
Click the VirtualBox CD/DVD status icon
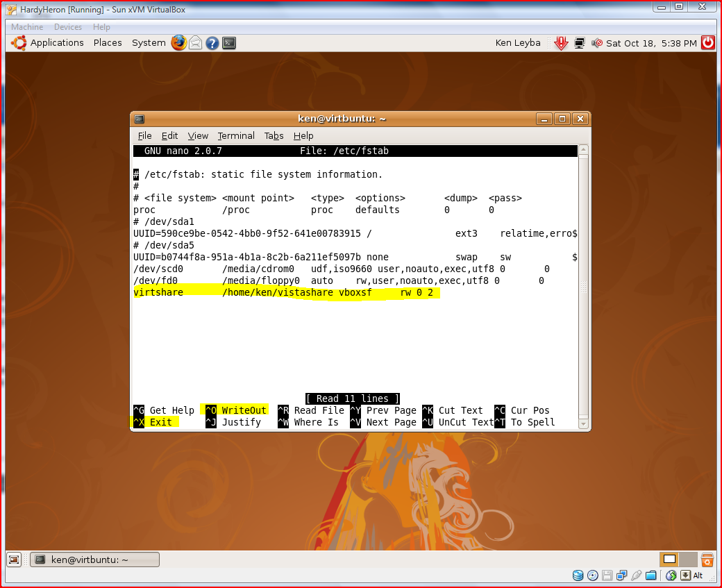click(593, 575)
